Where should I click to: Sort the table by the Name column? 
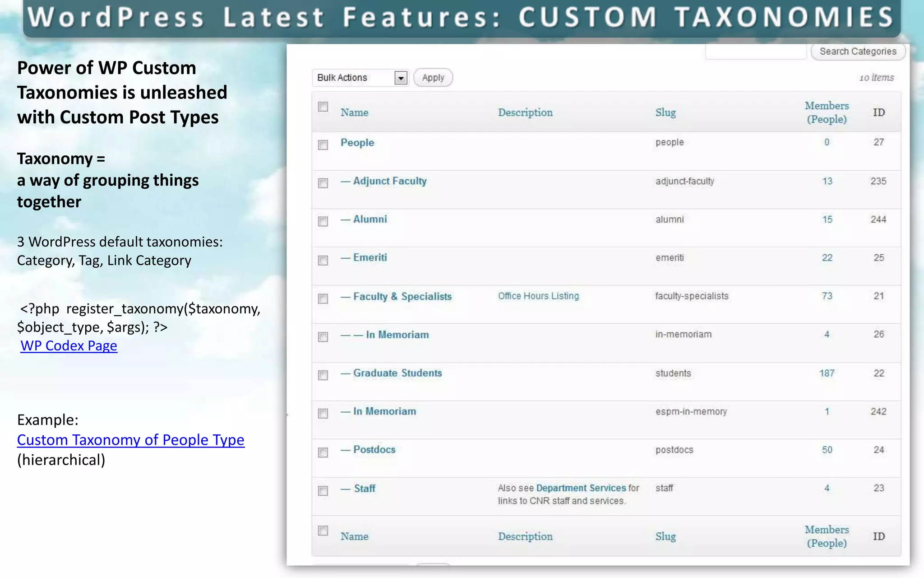coord(354,112)
